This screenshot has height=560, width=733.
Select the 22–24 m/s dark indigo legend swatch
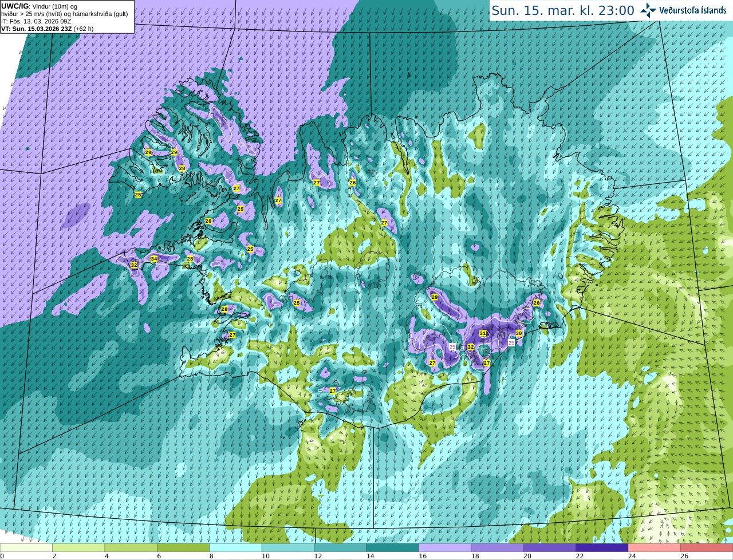click(602, 548)
